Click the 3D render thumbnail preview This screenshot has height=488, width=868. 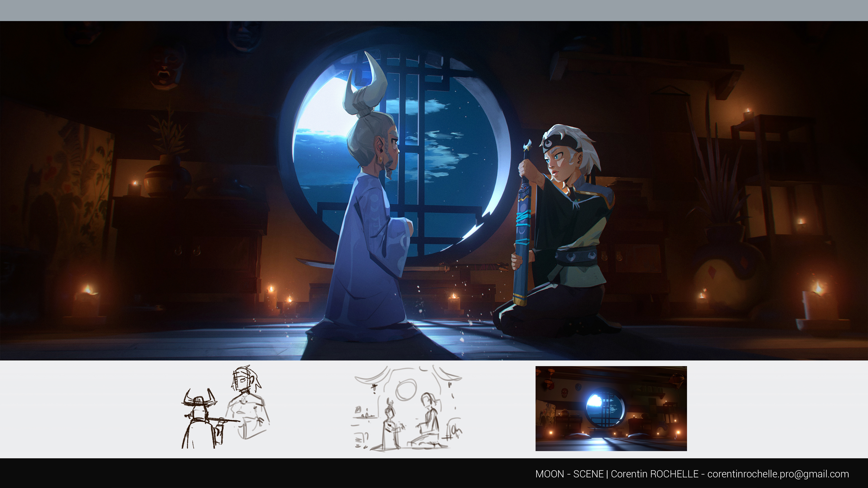pos(611,408)
